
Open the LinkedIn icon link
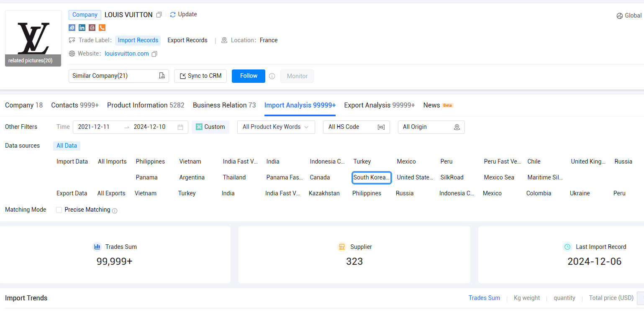pos(82,28)
